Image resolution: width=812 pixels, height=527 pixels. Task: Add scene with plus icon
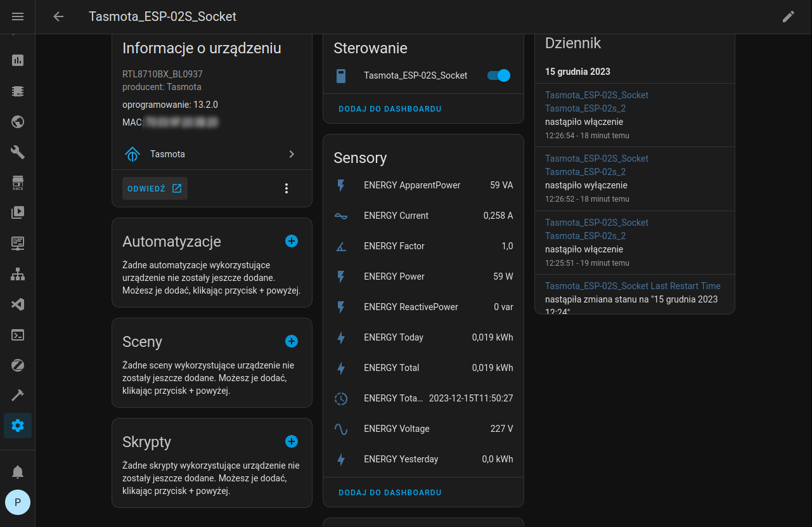pyautogui.click(x=292, y=341)
